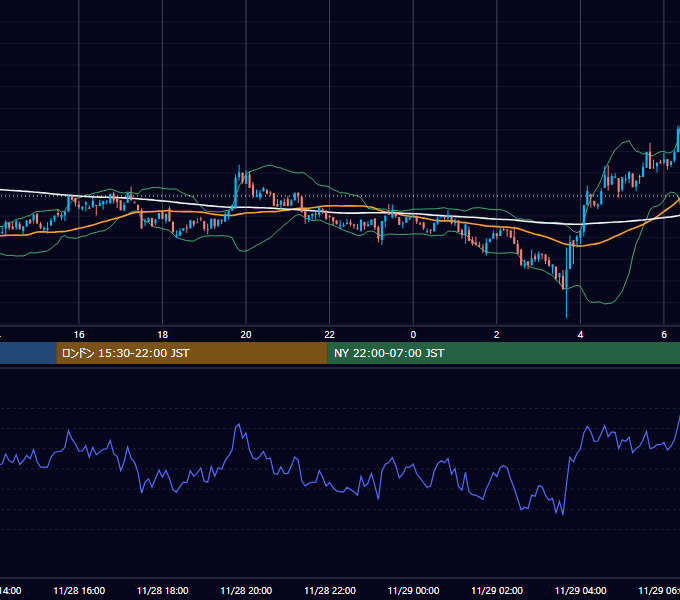Click the oscillator peak near 20:00

238,425
